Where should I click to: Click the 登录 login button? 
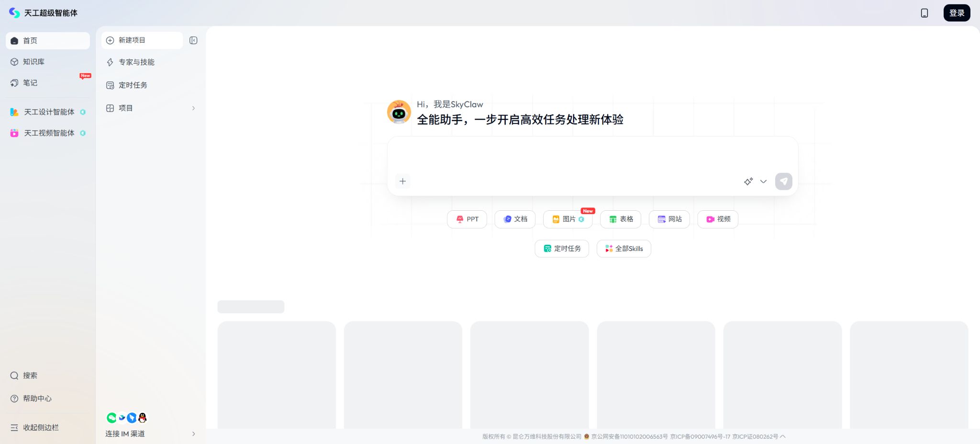click(x=957, y=13)
